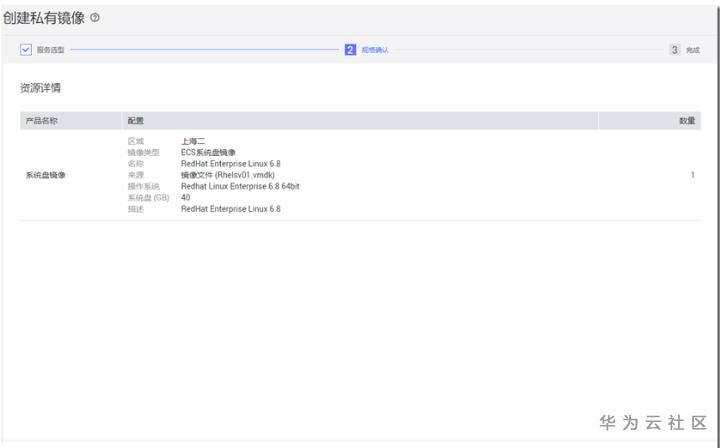Click the system disk size value 40

tap(186, 197)
